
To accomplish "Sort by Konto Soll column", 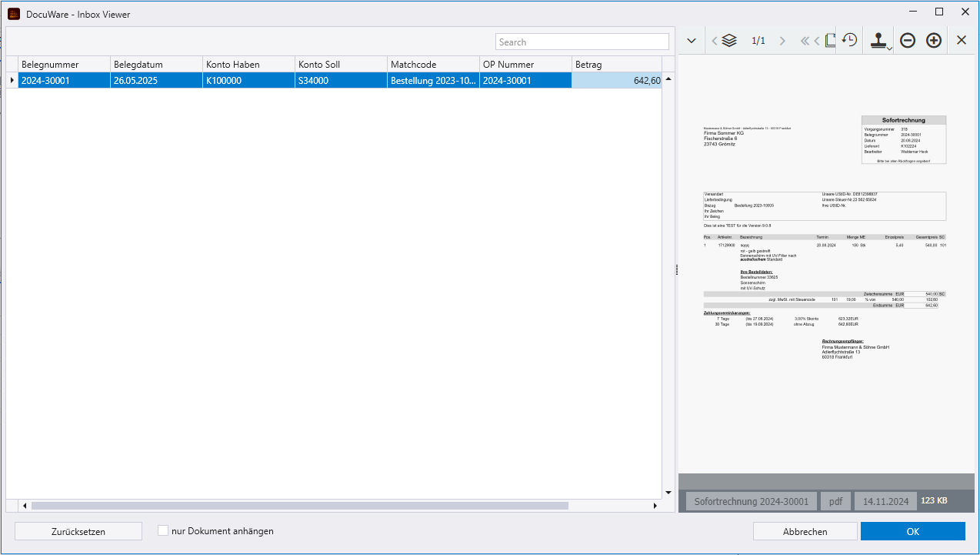I will tap(342, 64).
